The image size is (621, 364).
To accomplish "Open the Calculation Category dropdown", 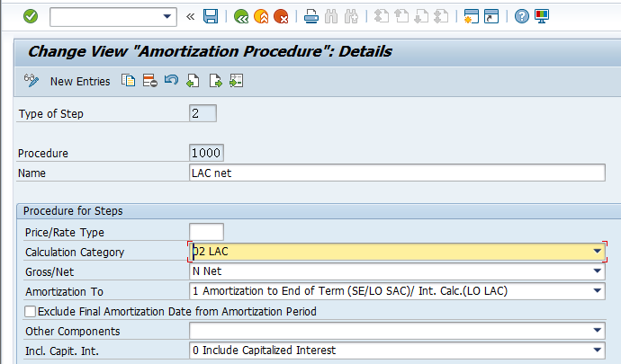I will point(598,252).
